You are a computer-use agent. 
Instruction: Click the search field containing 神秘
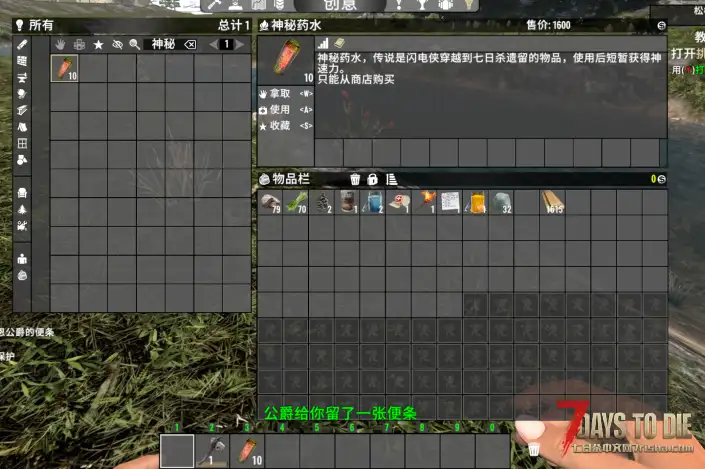point(160,45)
